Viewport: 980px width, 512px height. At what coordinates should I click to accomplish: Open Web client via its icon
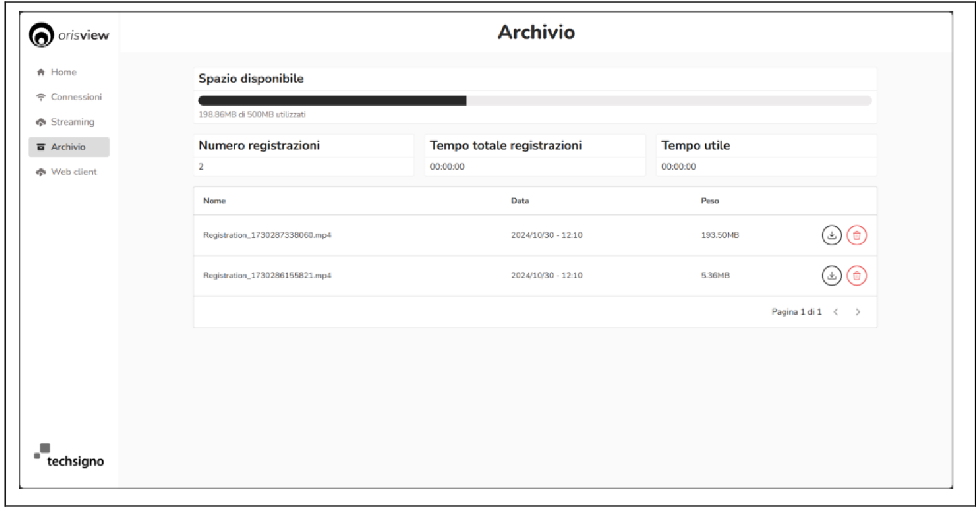pos(40,171)
